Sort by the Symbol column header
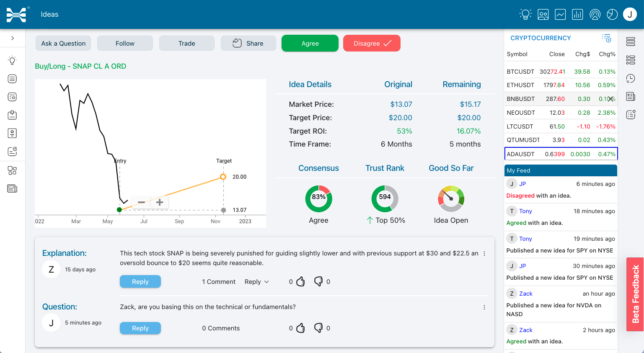The image size is (644, 353). click(x=517, y=54)
